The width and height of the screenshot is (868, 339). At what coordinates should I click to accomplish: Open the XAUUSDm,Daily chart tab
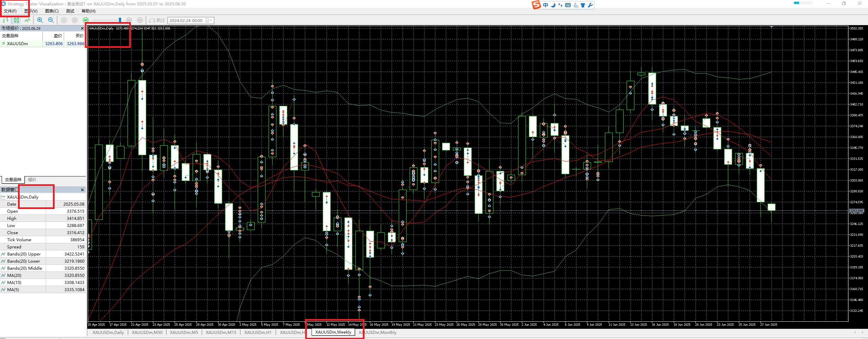click(108, 333)
